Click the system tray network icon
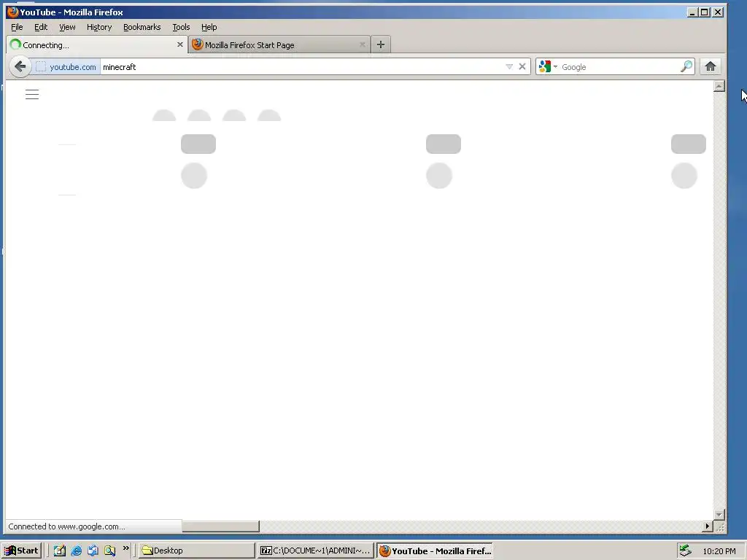This screenshot has height=560, width=747. [685, 551]
